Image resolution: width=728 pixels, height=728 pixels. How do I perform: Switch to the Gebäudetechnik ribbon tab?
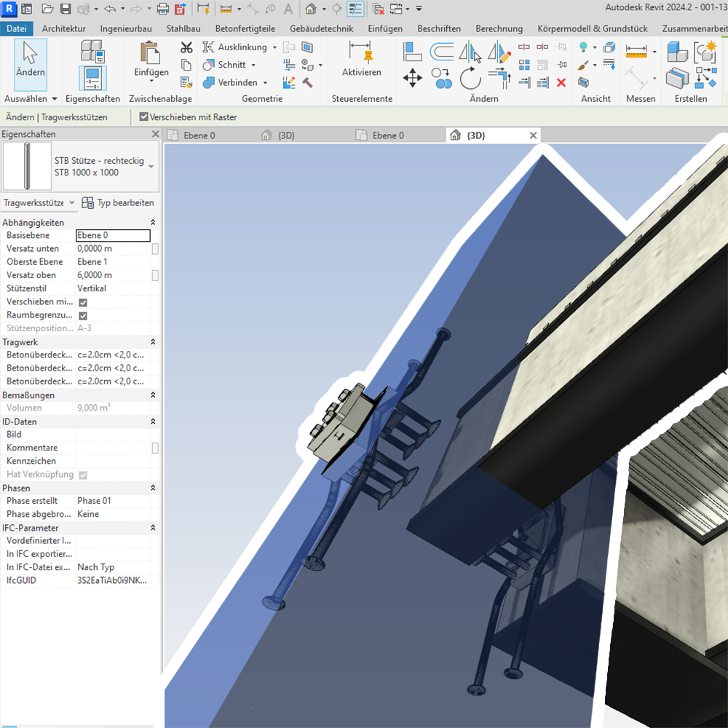coord(321,28)
